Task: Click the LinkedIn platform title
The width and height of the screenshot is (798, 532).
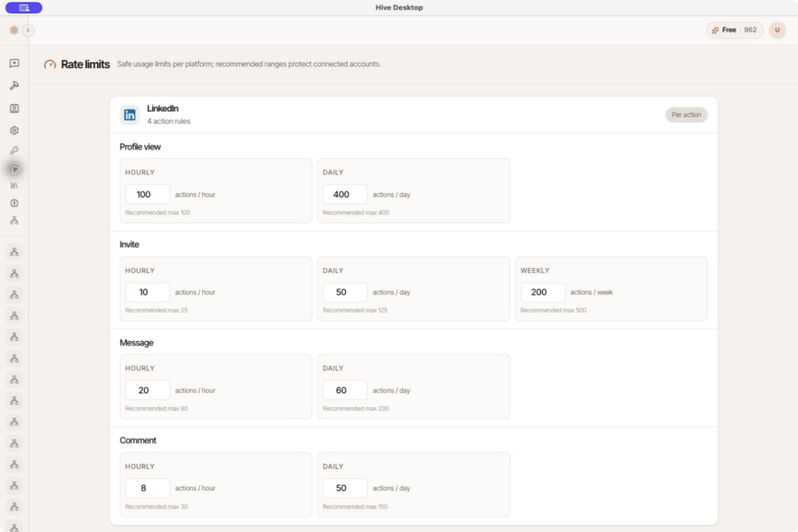Action: [x=162, y=109]
